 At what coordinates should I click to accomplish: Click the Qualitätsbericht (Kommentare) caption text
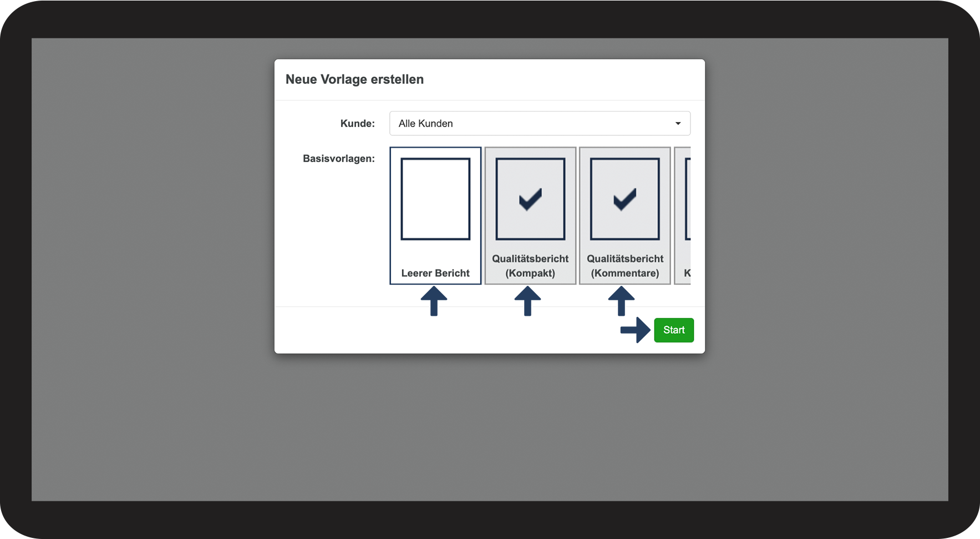pyautogui.click(x=625, y=266)
